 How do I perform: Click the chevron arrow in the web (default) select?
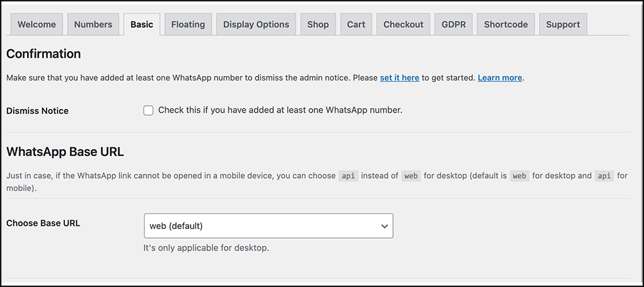pyautogui.click(x=384, y=226)
